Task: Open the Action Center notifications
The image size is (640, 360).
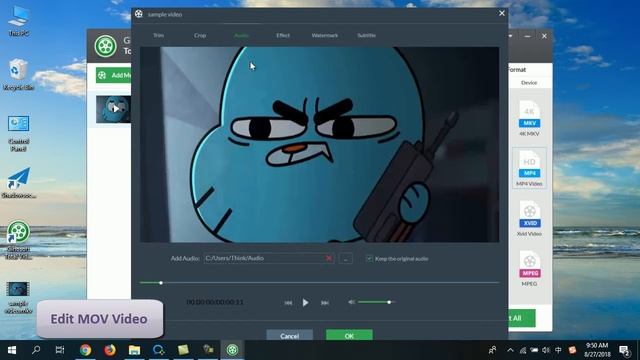Action: pyautogui.click(x=624, y=350)
